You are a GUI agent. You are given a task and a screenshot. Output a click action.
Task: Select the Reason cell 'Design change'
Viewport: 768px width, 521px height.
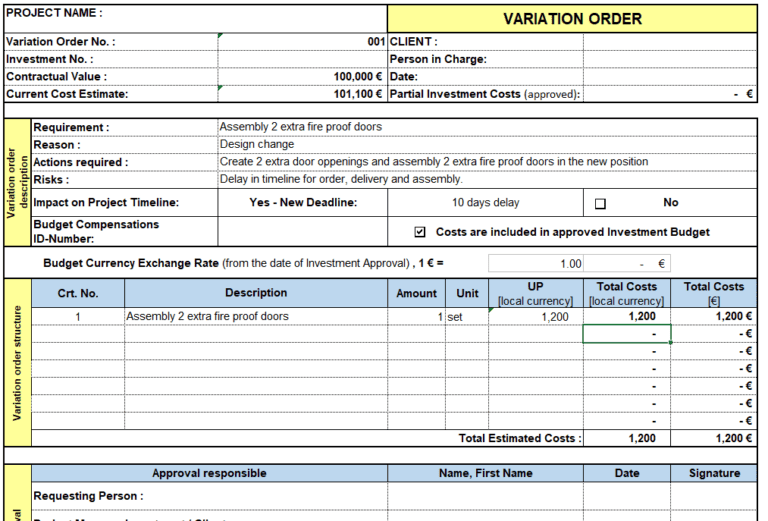[x=487, y=144]
